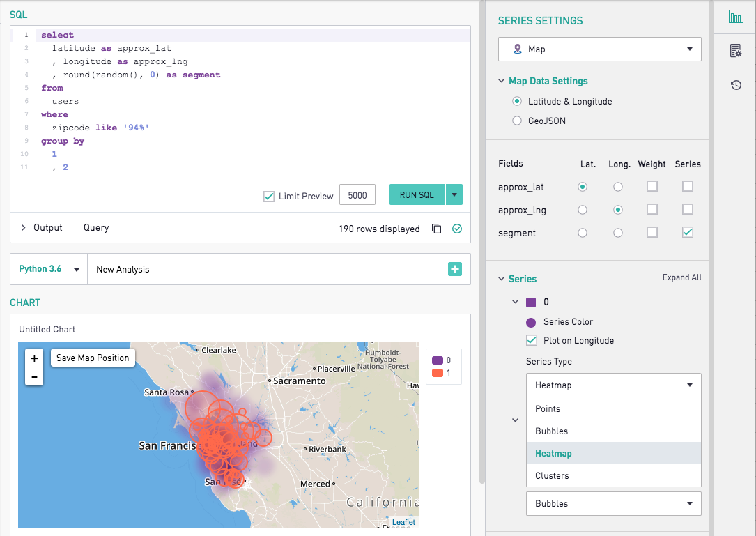Screen dimensions: 756x536
Task: Click the green success checkmark icon
Action: coord(458,228)
